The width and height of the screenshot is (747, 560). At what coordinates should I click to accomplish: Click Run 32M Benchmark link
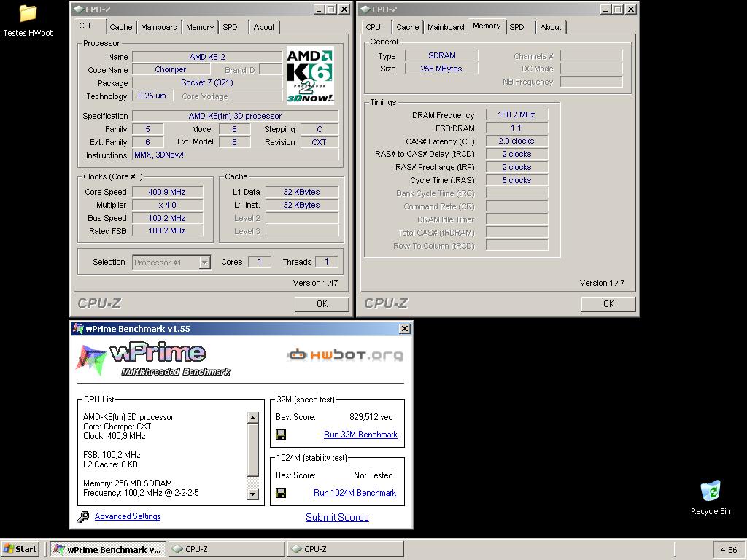pos(360,435)
